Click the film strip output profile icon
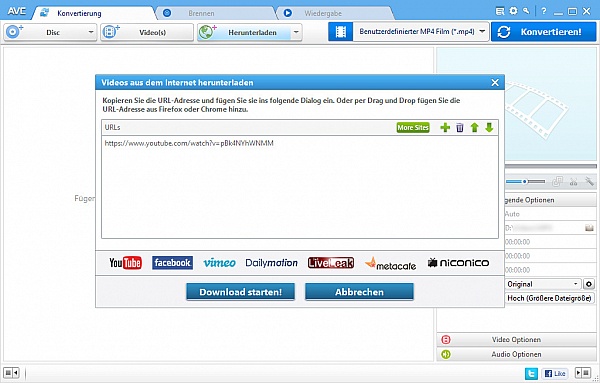The width and height of the screenshot is (600, 383). [341, 32]
